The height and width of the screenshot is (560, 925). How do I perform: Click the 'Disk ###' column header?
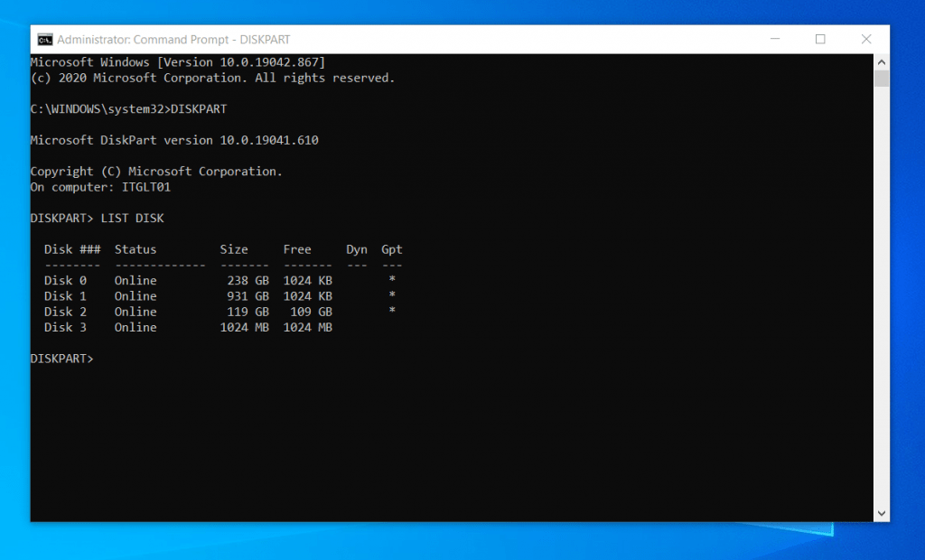point(72,249)
